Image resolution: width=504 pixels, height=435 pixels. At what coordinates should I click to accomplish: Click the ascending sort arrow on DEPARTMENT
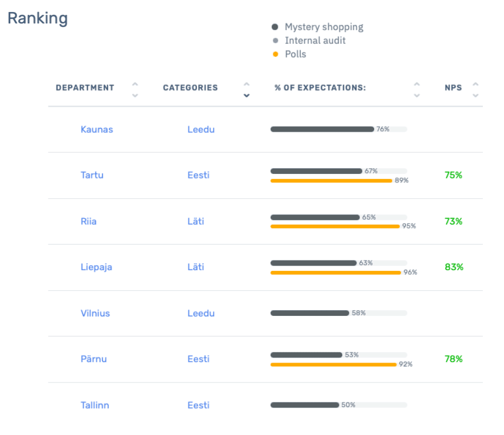point(134,84)
